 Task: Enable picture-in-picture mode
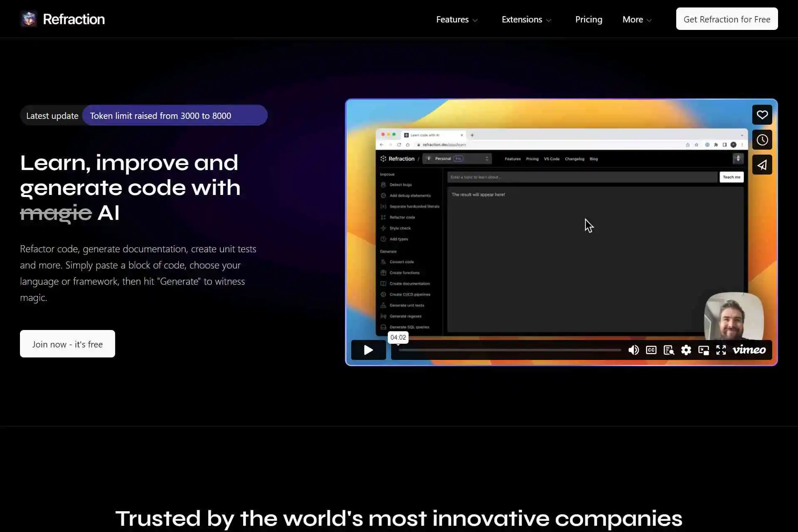tap(704, 350)
